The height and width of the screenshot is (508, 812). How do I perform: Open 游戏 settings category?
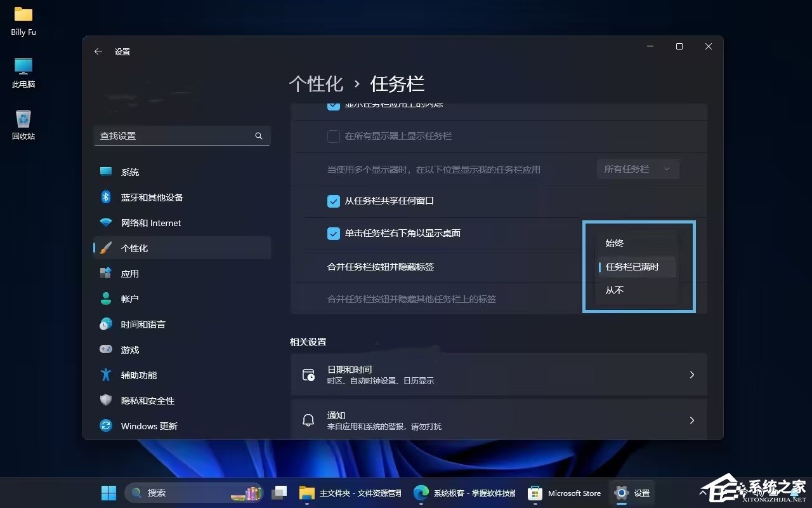point(182,350)
